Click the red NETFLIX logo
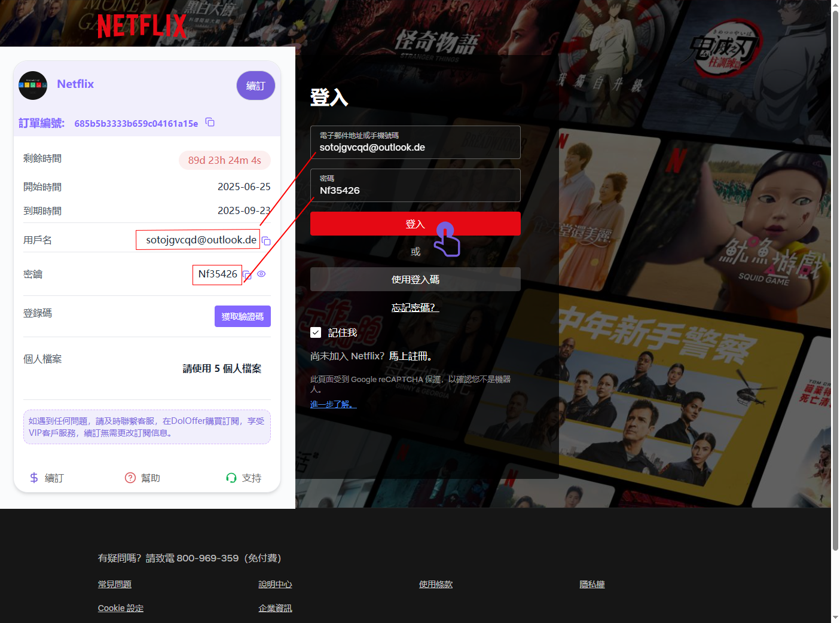 [142, 26]
